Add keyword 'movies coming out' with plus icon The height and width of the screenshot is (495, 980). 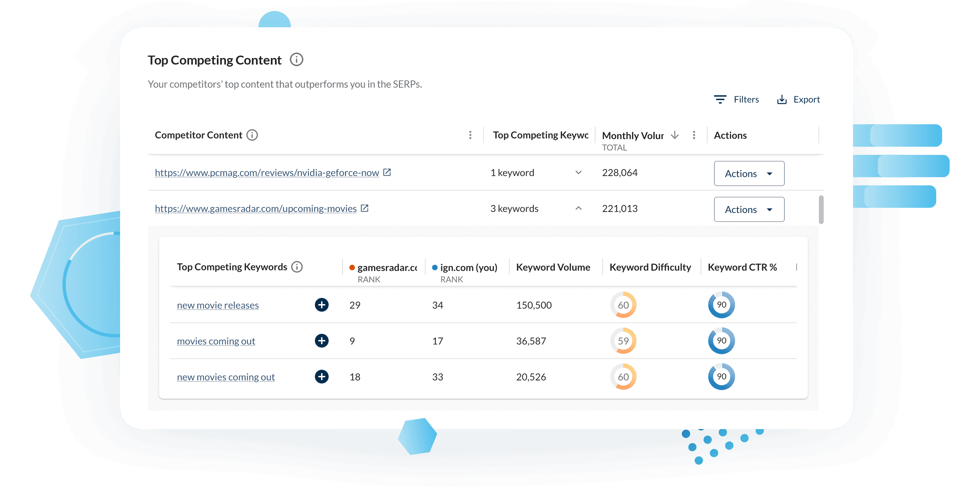point(322,340)
